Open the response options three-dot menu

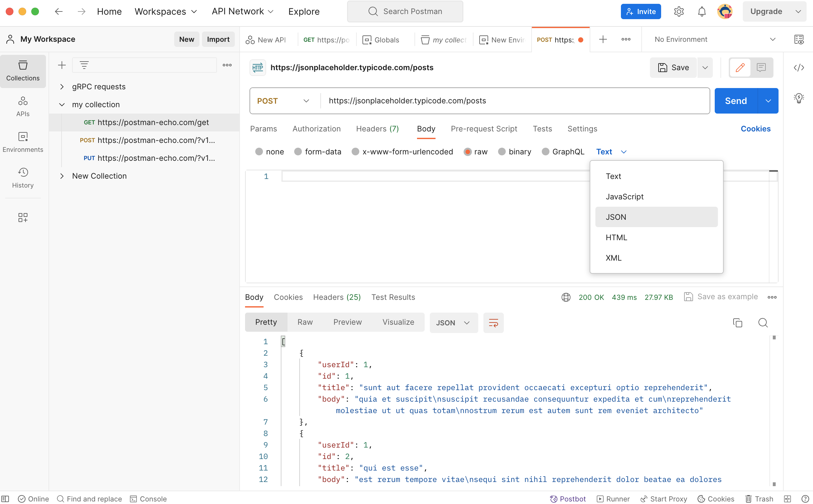pos(772,297)
